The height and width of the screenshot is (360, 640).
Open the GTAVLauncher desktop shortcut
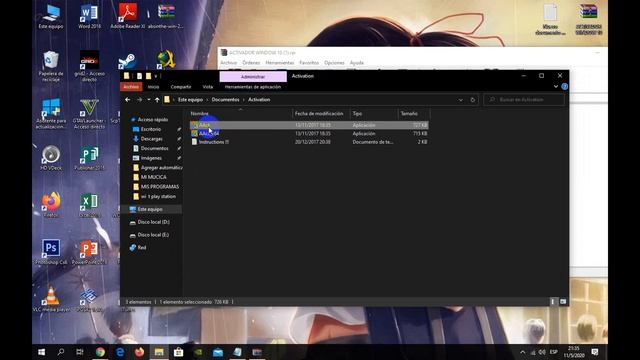pos(89,113)
